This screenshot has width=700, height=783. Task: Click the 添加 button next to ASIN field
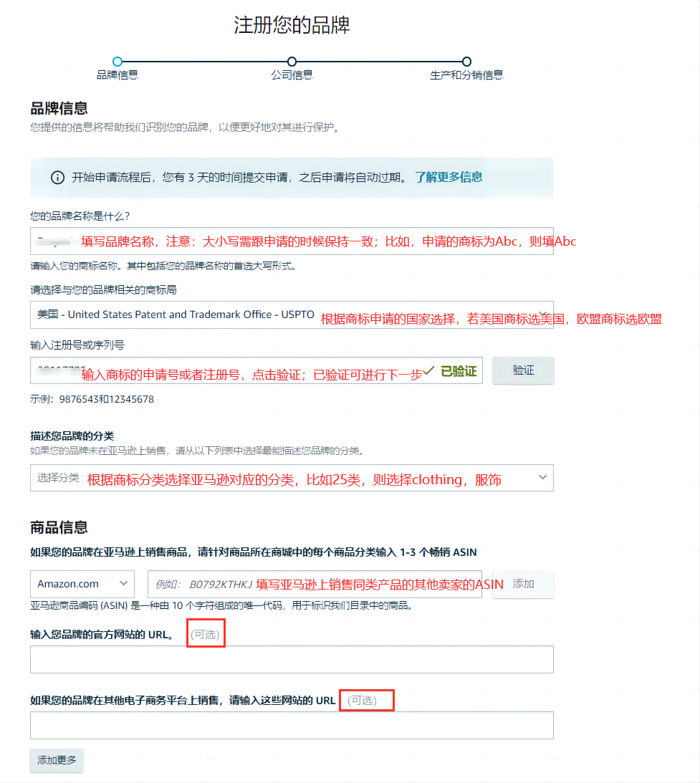coord(523,584)
